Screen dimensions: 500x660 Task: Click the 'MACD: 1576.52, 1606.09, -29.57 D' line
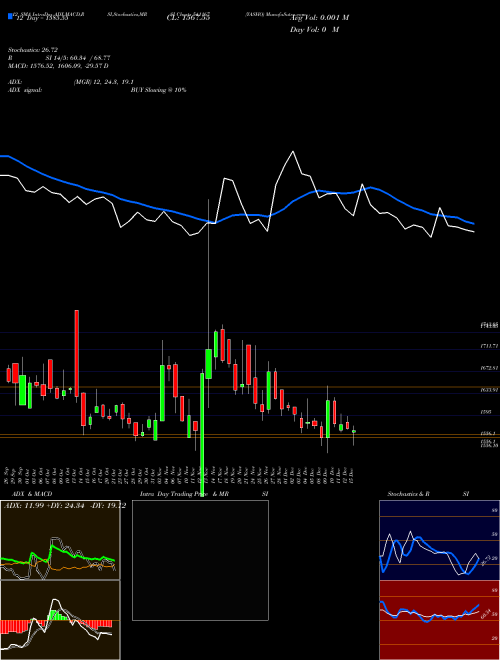[x=58, y=66]
